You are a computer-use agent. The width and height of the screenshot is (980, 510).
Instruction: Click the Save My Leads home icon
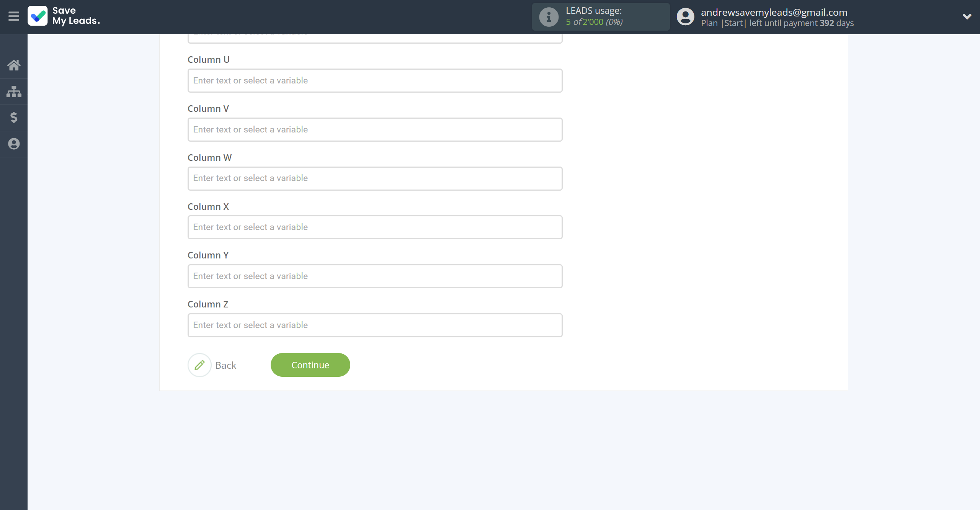tap(14, 65)
